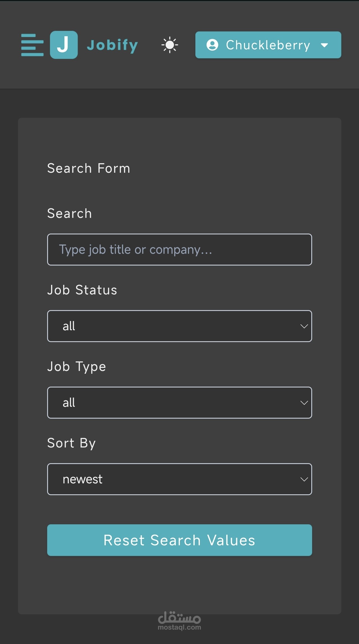Click the mostaql.com watermark logo
The height and width of the screenshot is (644, 359).
[x=179, y=621]
